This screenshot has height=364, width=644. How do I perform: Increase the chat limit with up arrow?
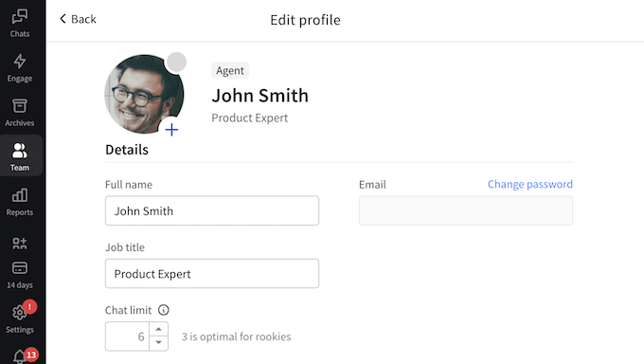(158, 329)
